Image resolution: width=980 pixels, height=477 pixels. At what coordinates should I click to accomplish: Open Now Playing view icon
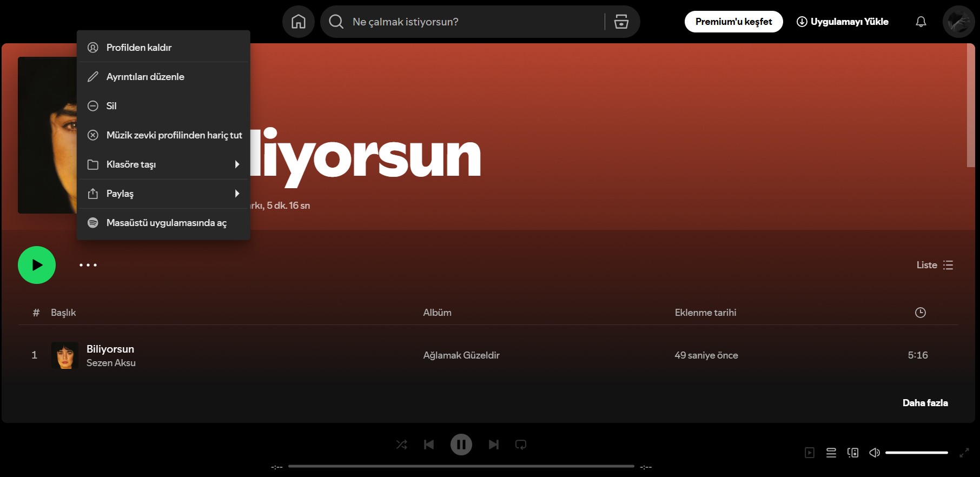point(810,453)
